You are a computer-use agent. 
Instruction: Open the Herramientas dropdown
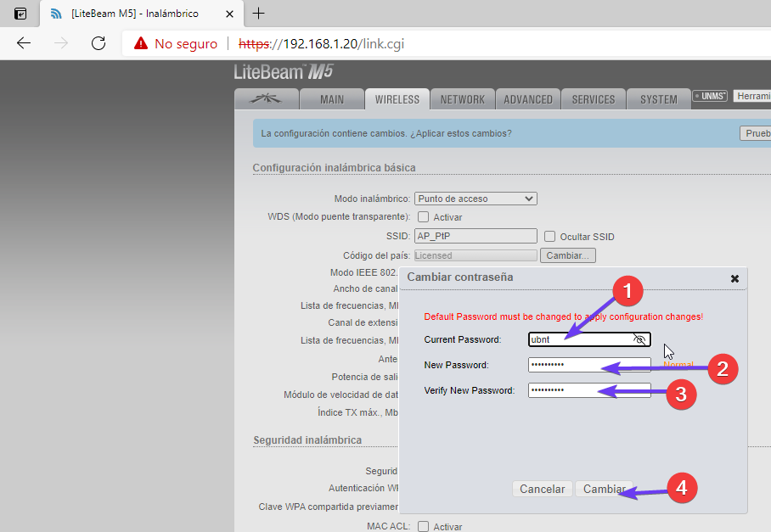(x=751, y=97)
